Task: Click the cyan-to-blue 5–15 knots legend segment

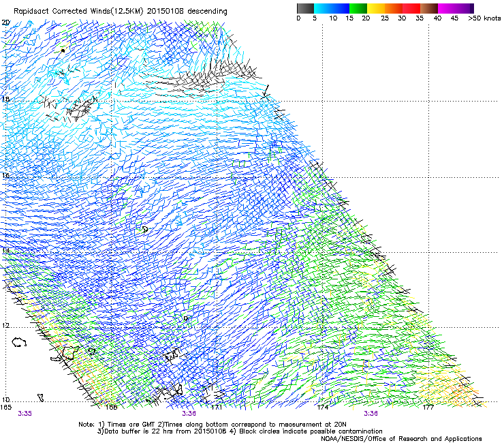Action: point(332,8)
